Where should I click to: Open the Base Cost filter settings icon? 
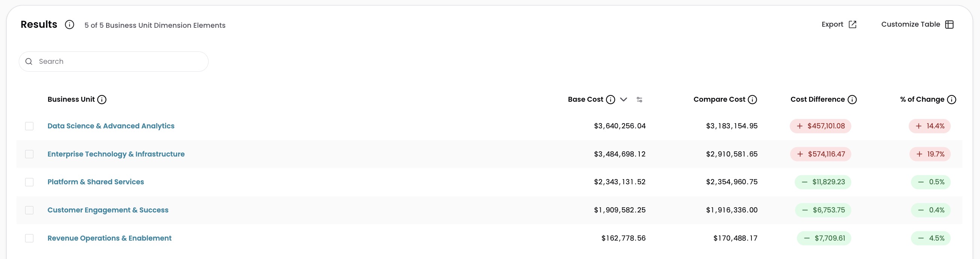click(x=639, y=99)
